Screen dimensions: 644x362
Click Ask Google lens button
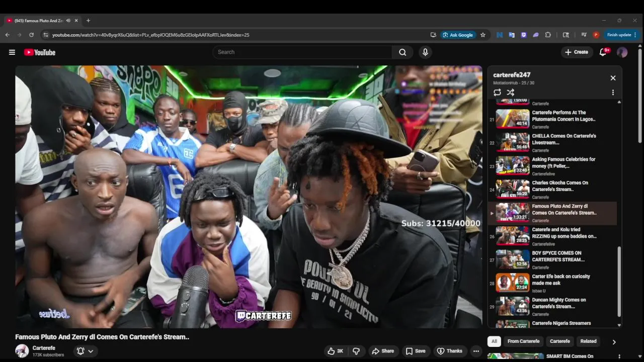(x=458, y=35)
